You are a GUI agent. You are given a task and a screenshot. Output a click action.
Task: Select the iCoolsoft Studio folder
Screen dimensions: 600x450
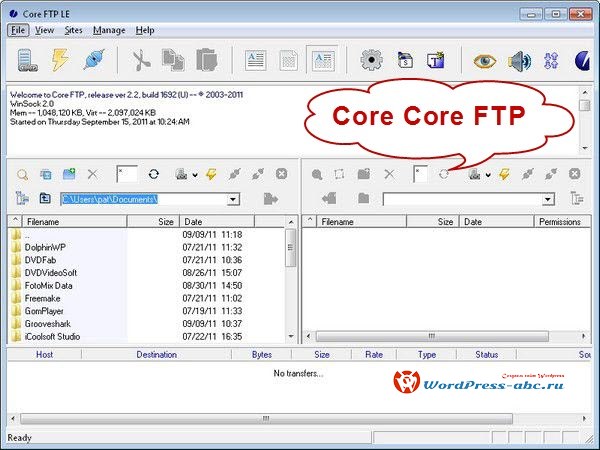(52, 337)
